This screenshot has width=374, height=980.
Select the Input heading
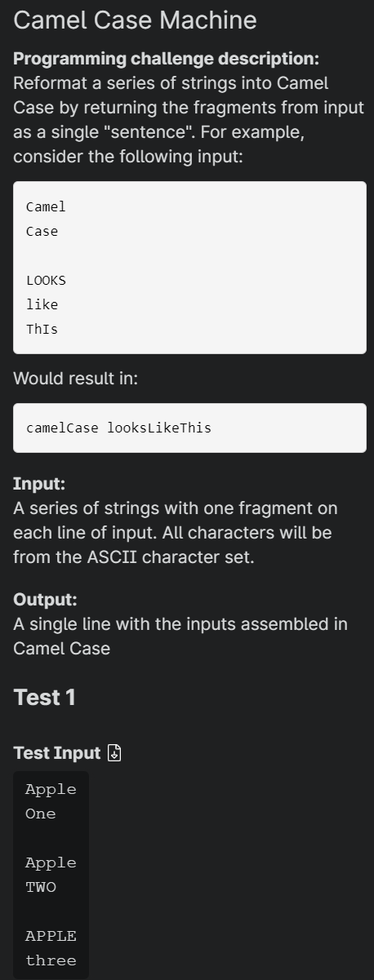click(36, 484)
